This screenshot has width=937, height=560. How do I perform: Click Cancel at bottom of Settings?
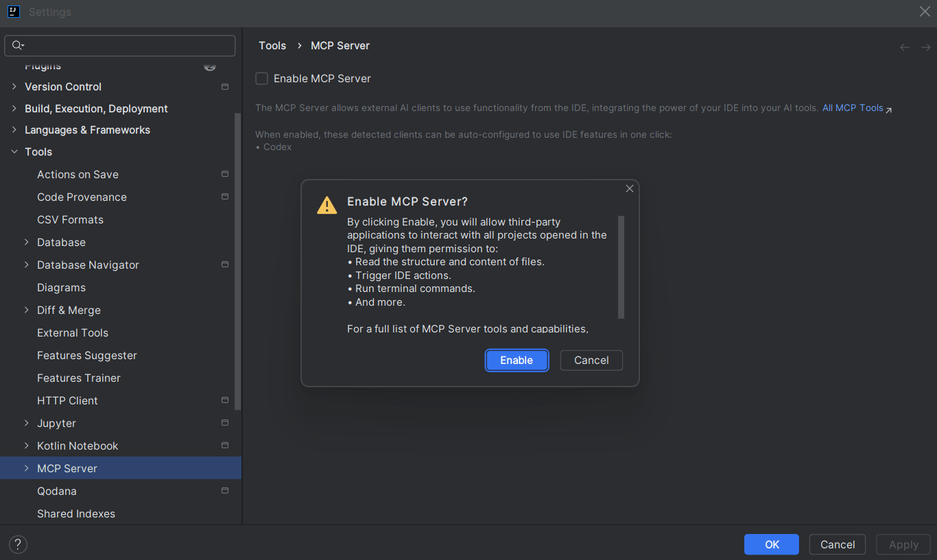pos(838,545)
